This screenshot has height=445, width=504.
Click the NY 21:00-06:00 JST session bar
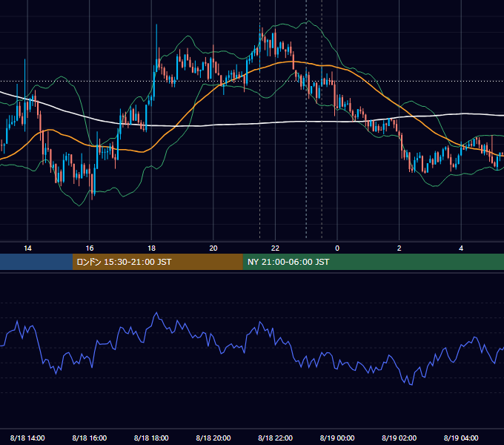373,262
